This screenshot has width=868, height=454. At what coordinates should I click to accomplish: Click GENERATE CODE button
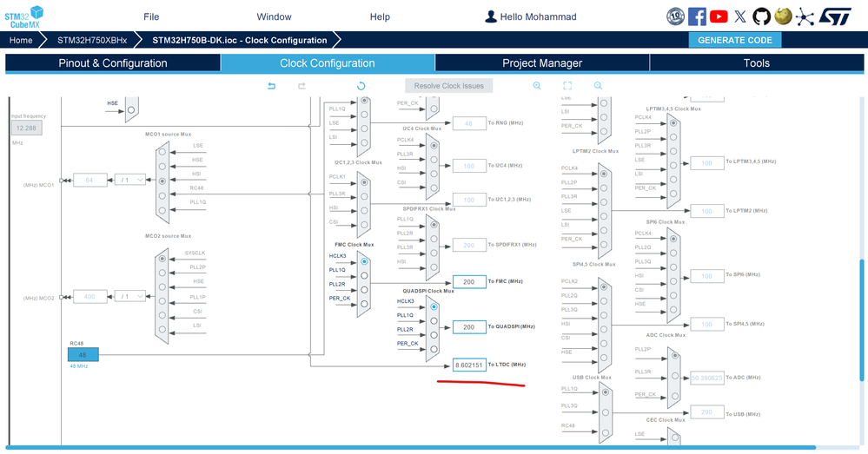click(734, 40)
